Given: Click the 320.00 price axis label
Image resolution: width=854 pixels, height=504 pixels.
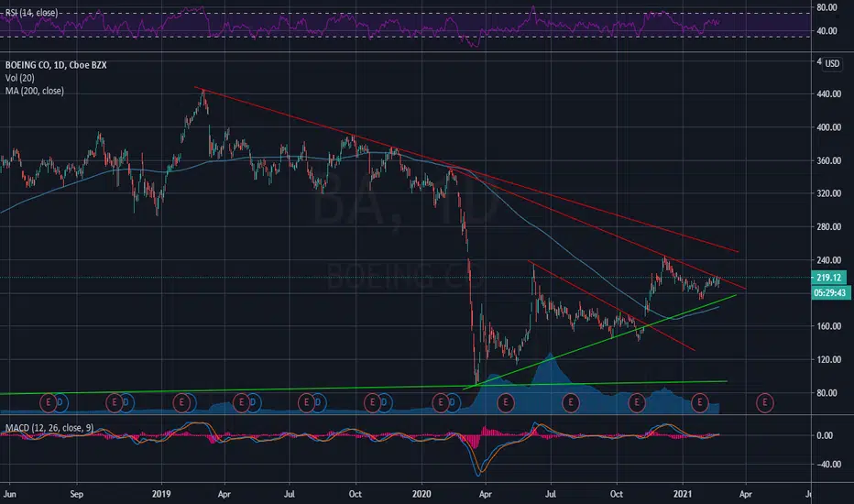Looking at the screenshot, I should (x=829, y=193).
